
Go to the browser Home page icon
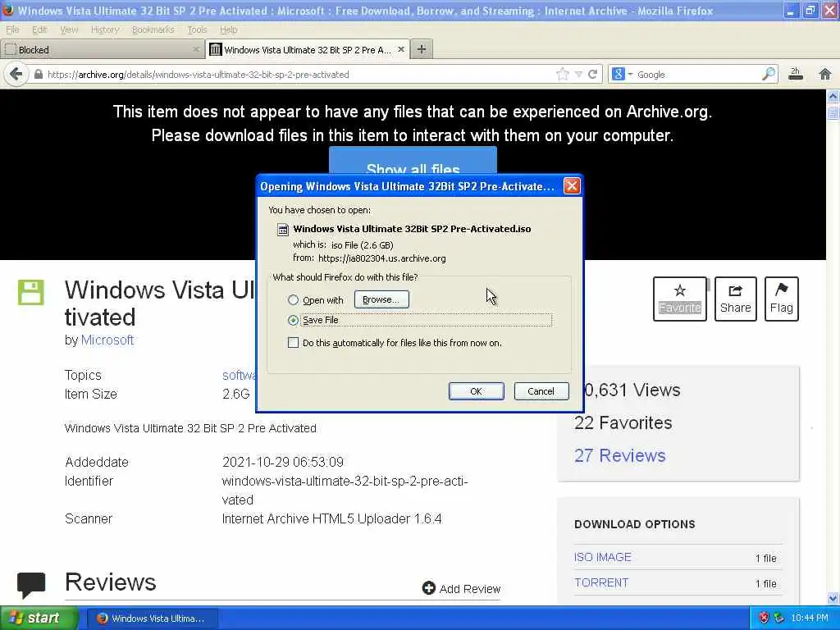[825, 74]
